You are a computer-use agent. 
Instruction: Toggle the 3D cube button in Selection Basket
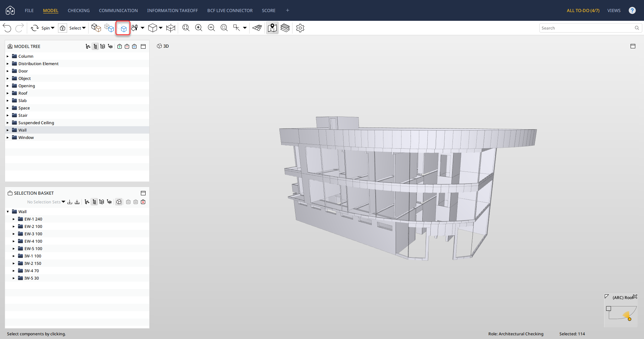pos(119,202)
